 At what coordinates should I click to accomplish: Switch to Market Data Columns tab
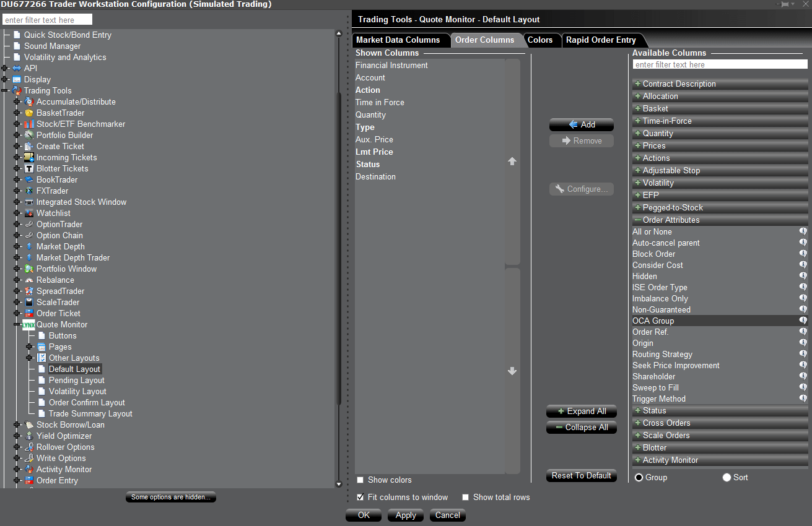coord(398,40)
